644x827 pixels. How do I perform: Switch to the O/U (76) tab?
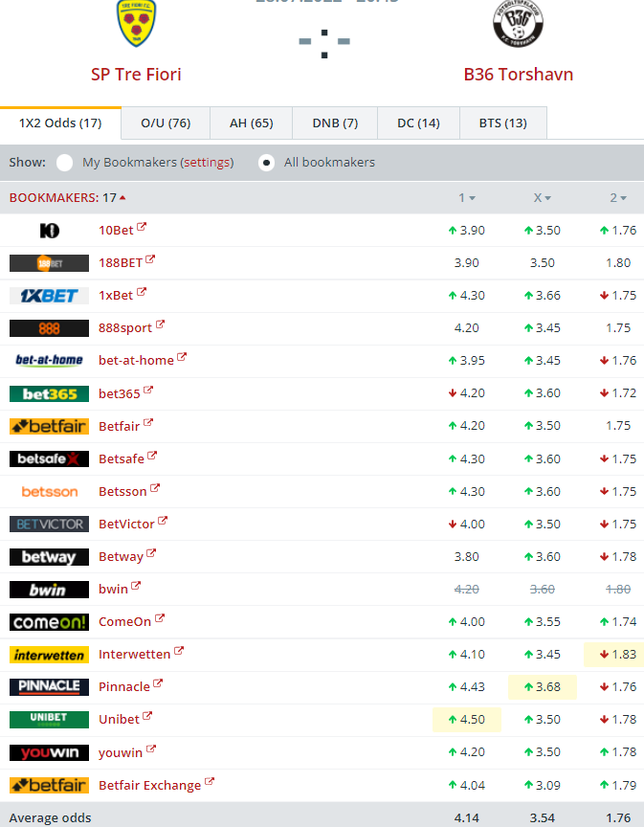click(166, 123)
